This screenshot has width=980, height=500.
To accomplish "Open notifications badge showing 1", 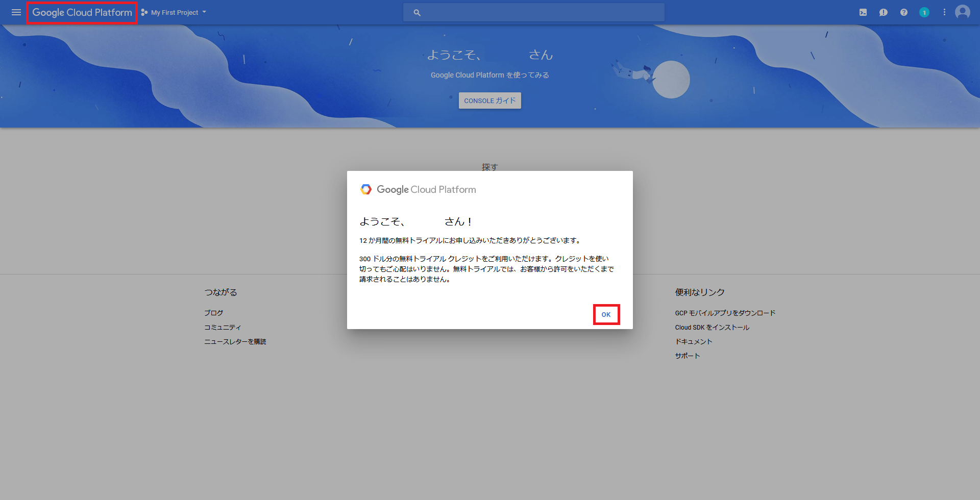I will (x=924, y=12).
